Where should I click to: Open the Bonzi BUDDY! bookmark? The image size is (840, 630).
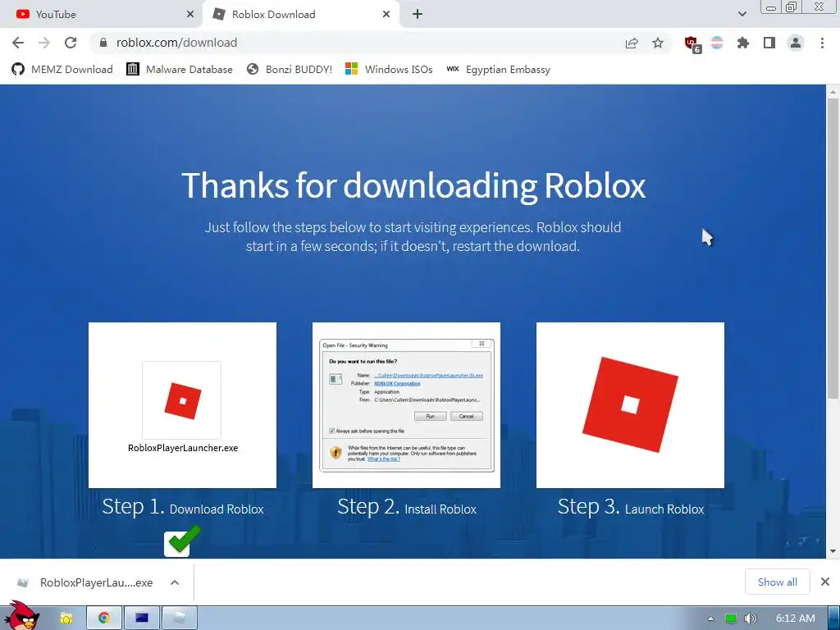pos(290,70)
